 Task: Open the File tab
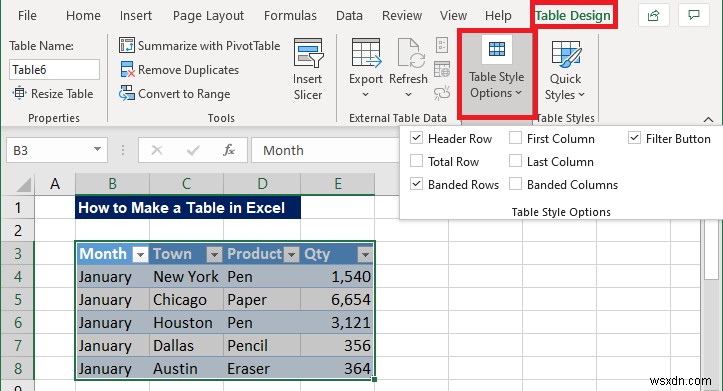(x=27, y=16)
